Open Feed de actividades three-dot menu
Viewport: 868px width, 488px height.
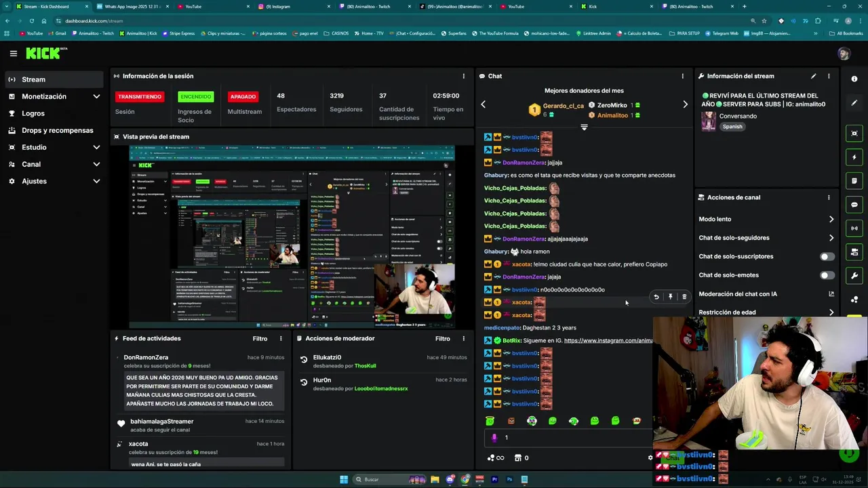tap(281, 338)
